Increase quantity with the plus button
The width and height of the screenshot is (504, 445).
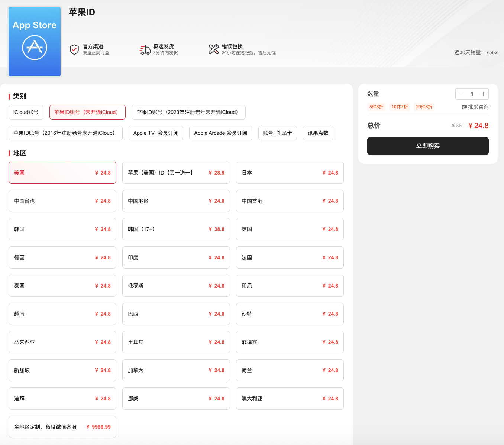483,94
